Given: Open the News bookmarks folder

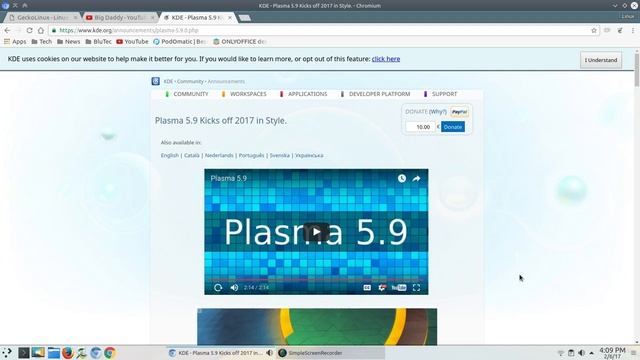Looking at the screenshot, I should point(69,42).
